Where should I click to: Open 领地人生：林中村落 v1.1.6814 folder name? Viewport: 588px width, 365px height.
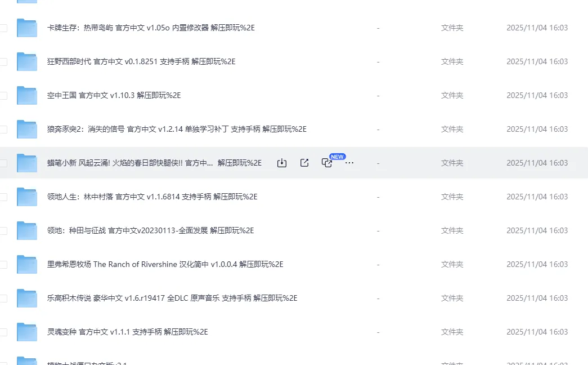(x=152, y=197)
